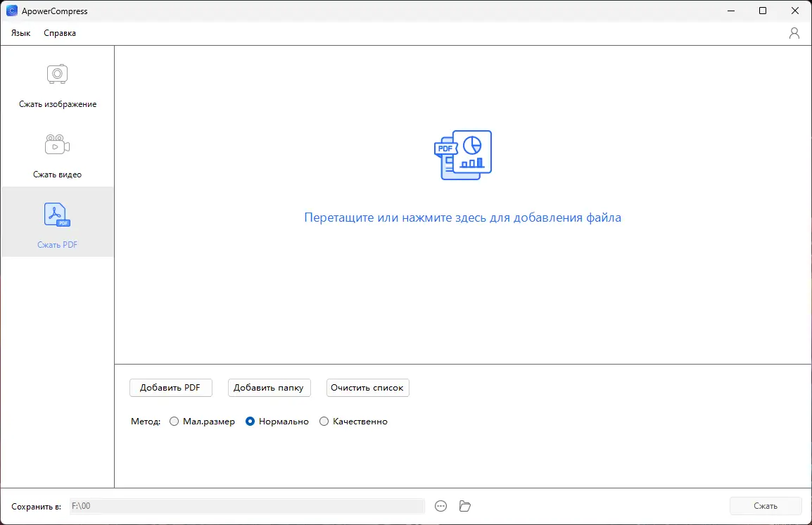
Task: Click the PDF chart illustration in drop area
Action: 462,155
